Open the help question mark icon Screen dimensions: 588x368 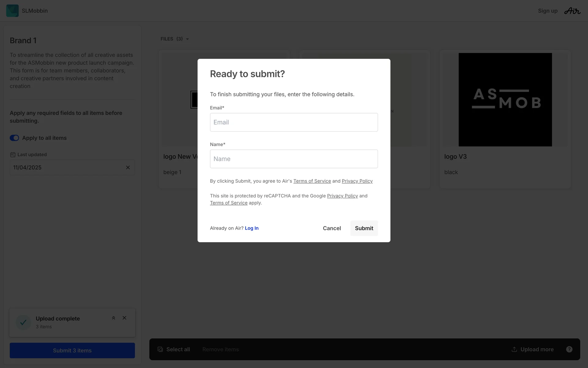[569, 349]
